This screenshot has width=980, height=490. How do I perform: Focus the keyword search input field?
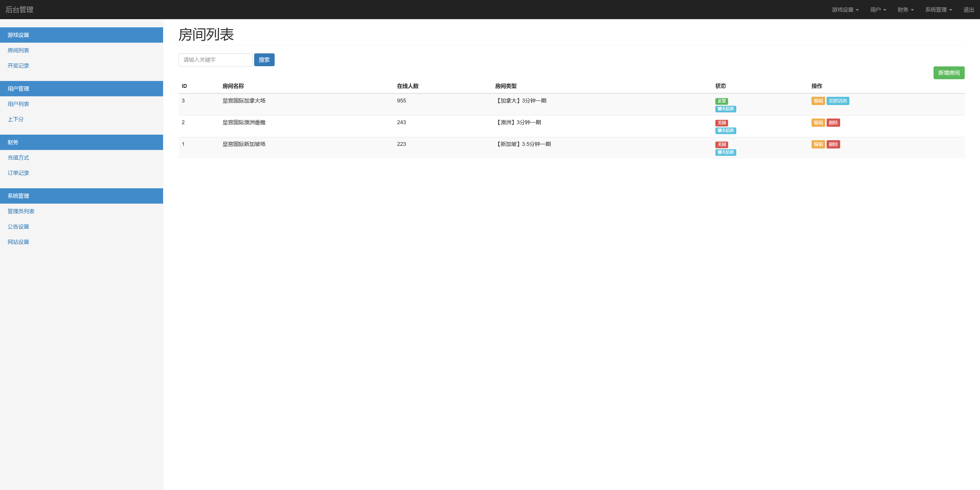(215, 60)
